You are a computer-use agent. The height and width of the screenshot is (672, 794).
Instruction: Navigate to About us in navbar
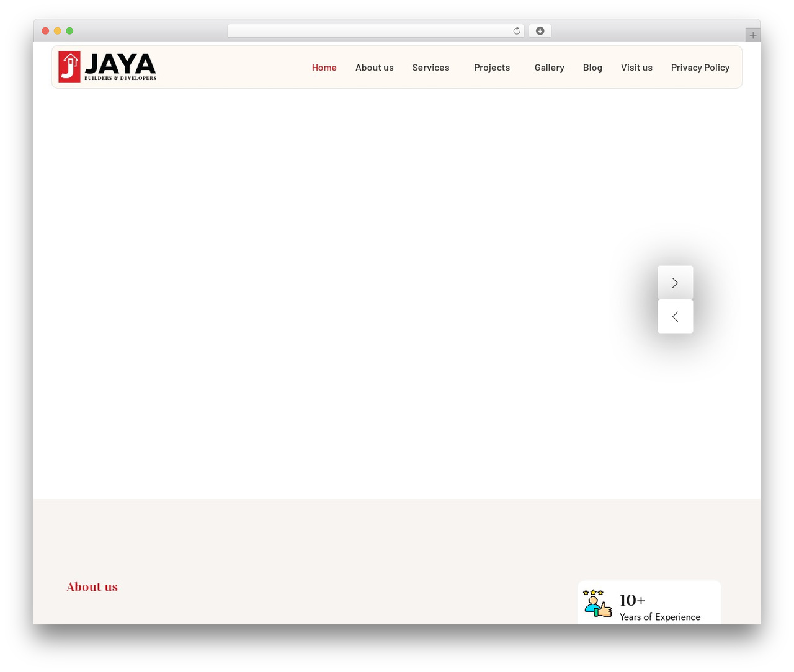click(375, 68)
